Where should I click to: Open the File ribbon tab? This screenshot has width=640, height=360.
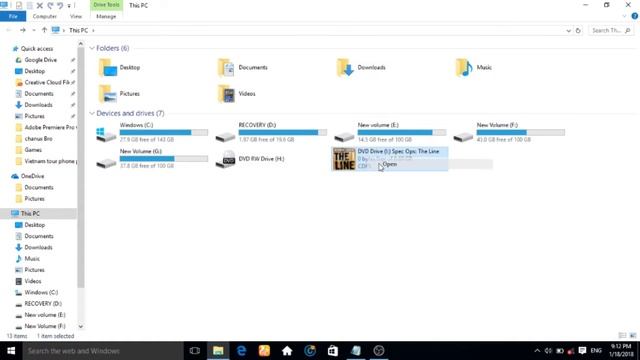(x=13, y=16)
